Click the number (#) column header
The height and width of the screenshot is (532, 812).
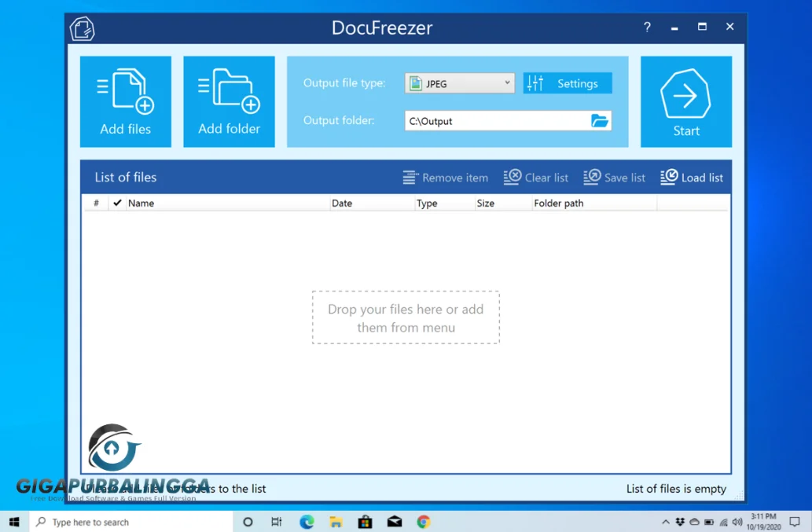coord(97,203)
